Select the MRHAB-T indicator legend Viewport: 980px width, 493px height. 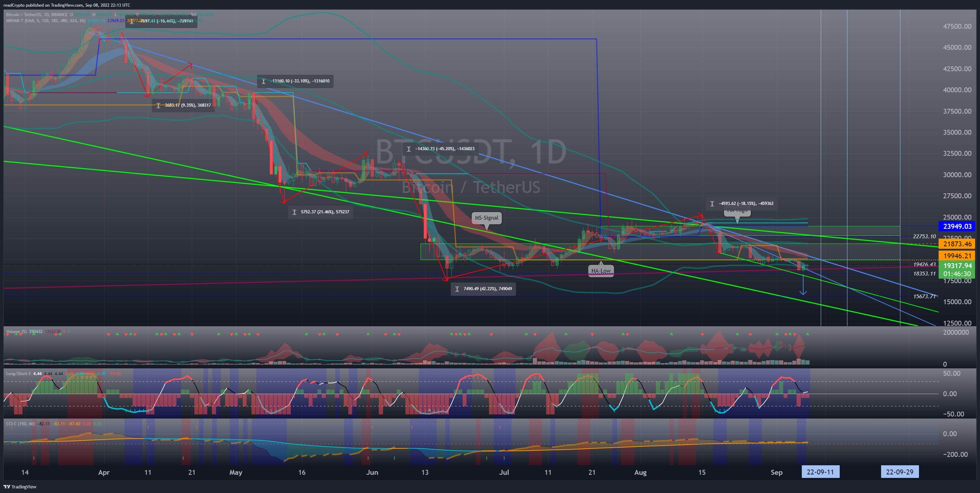(x=46, y=21)
